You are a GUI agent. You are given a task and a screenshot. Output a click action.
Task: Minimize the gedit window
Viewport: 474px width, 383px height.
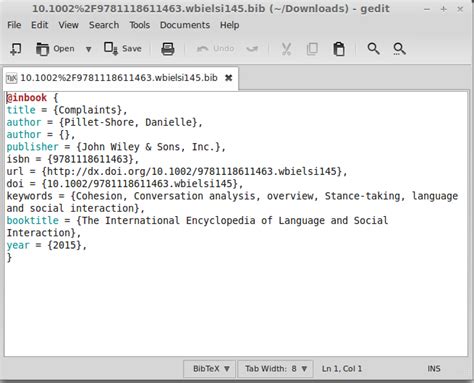(x=427, y=9)
